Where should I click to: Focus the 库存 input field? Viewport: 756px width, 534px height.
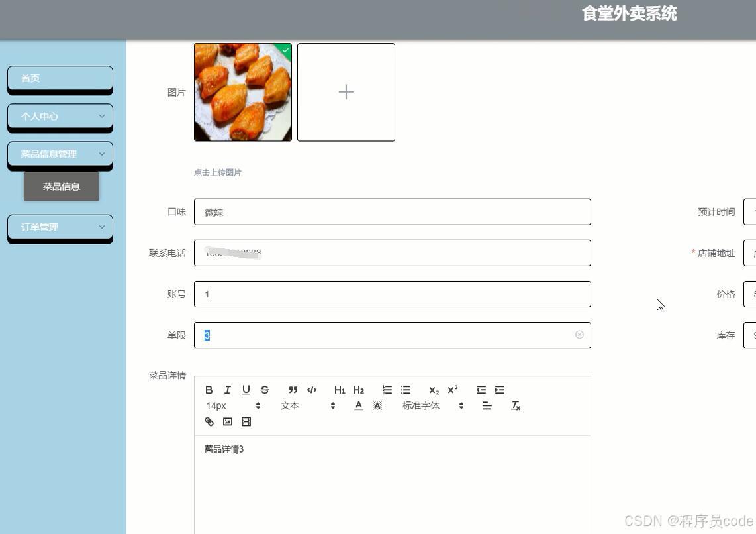click(750, 335)
